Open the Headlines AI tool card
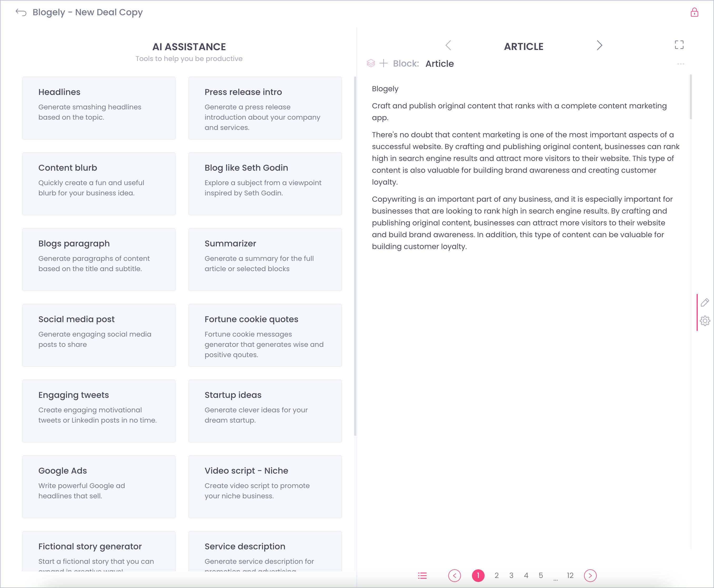 [99, 108]
